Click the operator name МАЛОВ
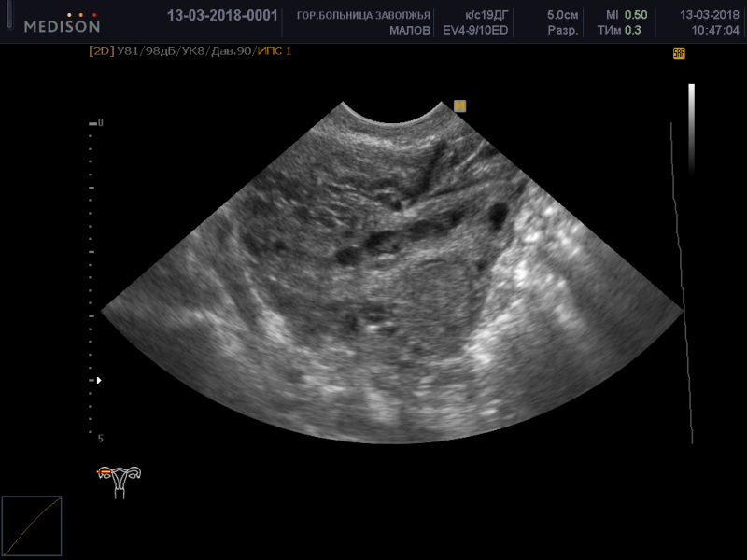This screenshot has width=747, height=560. pos(410,31)
